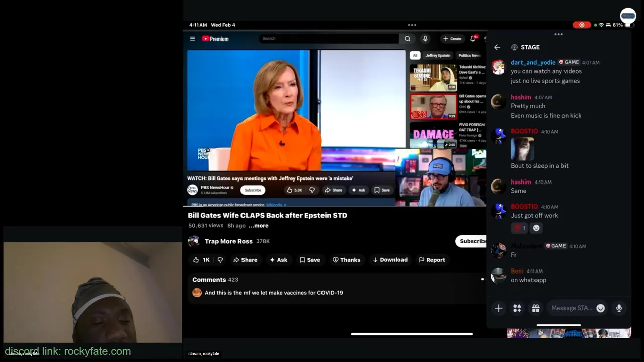
Task: Tap the iPad multitasking three dots
Action: [412, 25]
